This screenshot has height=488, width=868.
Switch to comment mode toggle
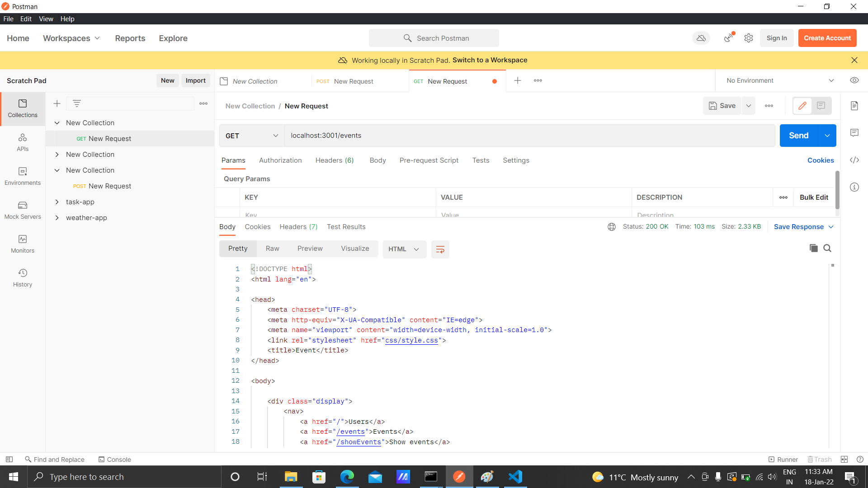(821, 106)
